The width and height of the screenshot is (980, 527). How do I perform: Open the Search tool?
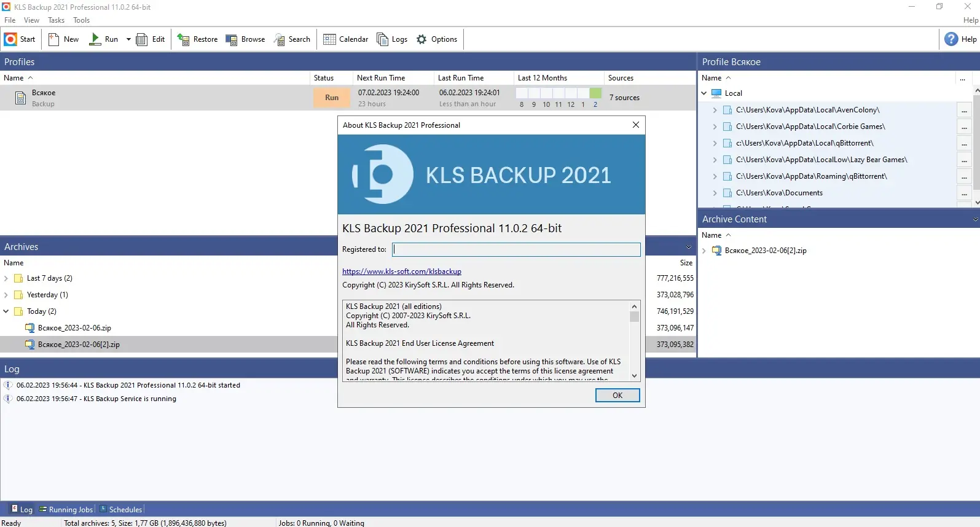click(x=292, y=39)
